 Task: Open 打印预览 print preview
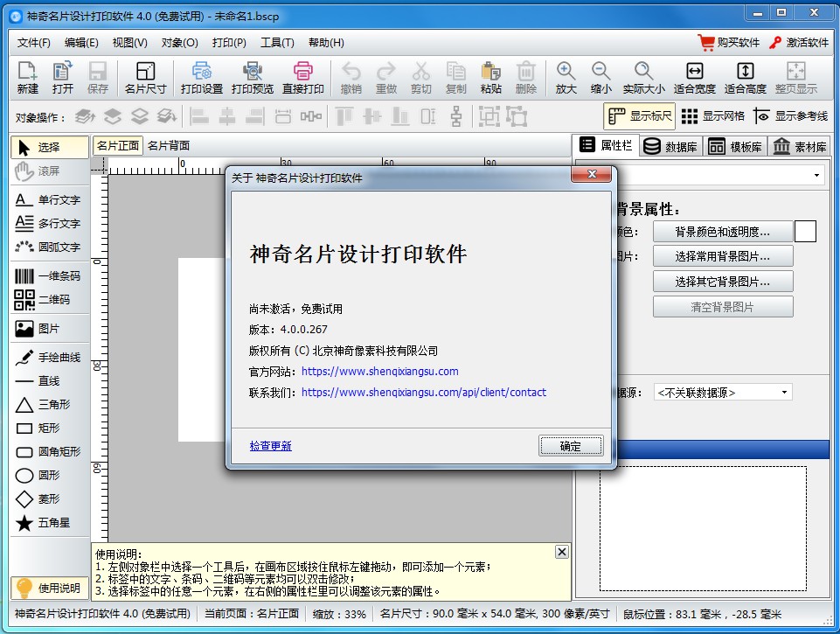[253, 77]
